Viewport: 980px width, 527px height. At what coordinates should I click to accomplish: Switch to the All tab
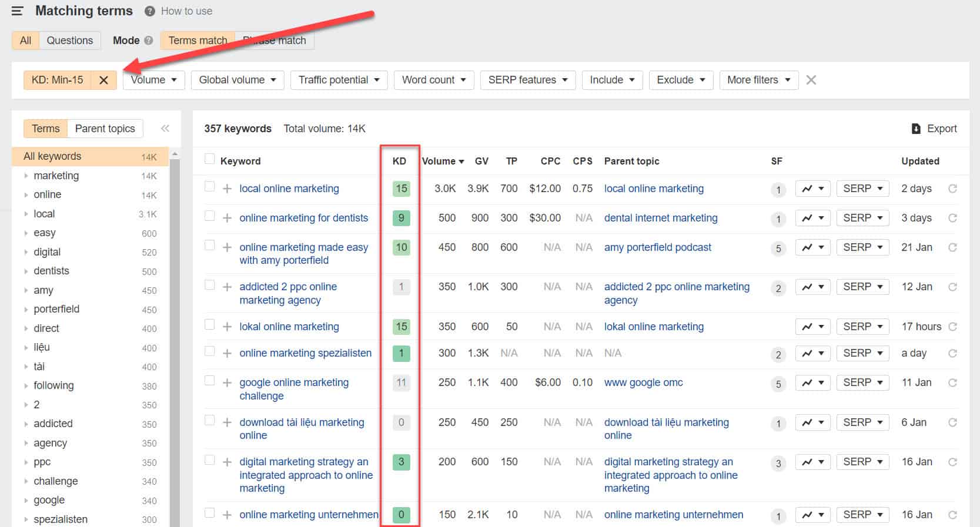point(25,41)
